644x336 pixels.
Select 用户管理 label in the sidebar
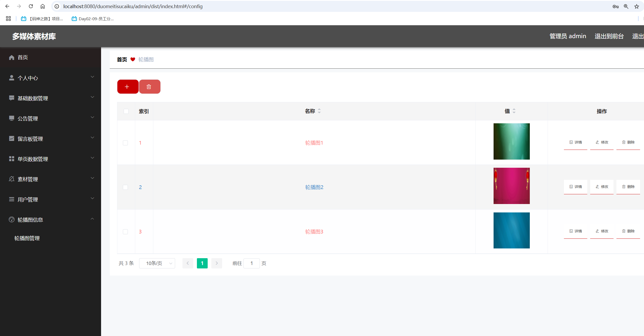click(x=28, y=200)
